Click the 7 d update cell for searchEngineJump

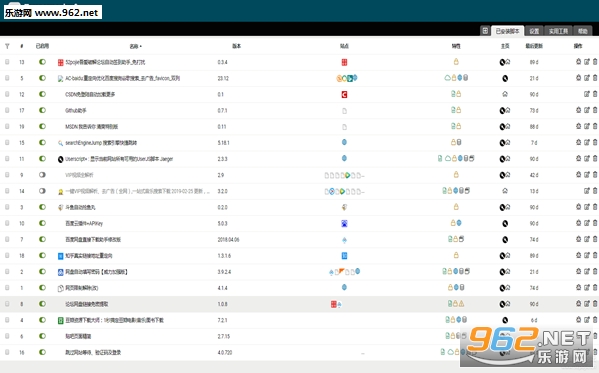(x=534, y=143)
